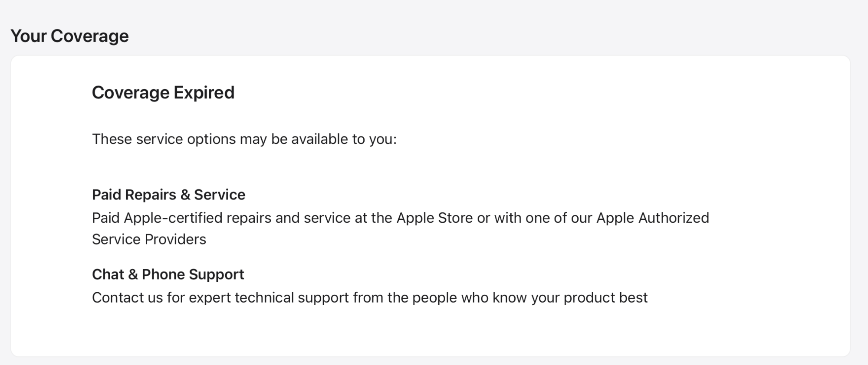Click the words "Apple Authorized" in the description
The image size is (868, 365).
coord(652,218)
